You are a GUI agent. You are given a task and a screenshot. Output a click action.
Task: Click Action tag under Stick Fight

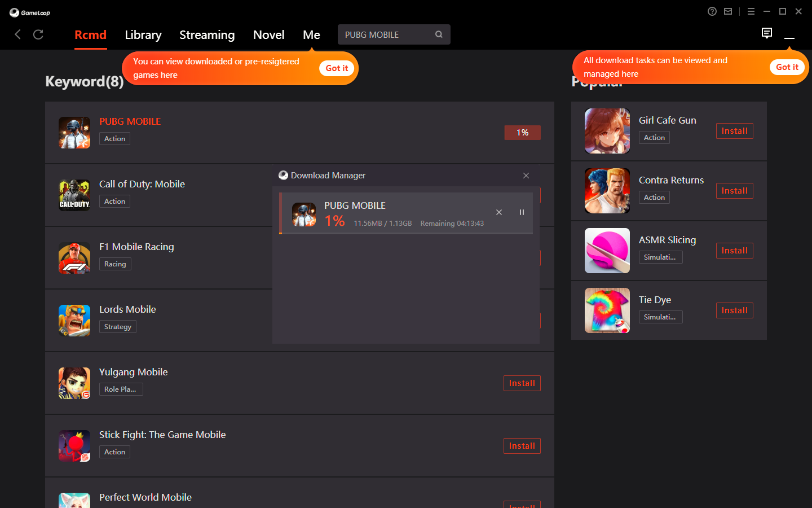coord(115,452)
